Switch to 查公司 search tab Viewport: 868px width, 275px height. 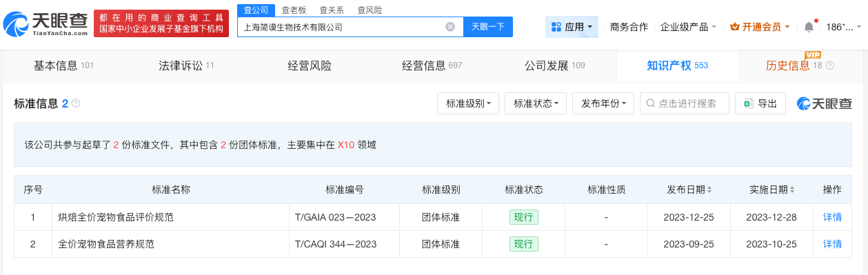pyautogui.click(x=256, y=10)
